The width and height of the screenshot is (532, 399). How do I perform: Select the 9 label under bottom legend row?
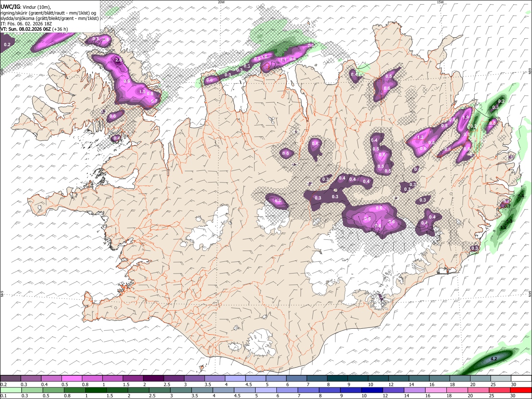341,396
